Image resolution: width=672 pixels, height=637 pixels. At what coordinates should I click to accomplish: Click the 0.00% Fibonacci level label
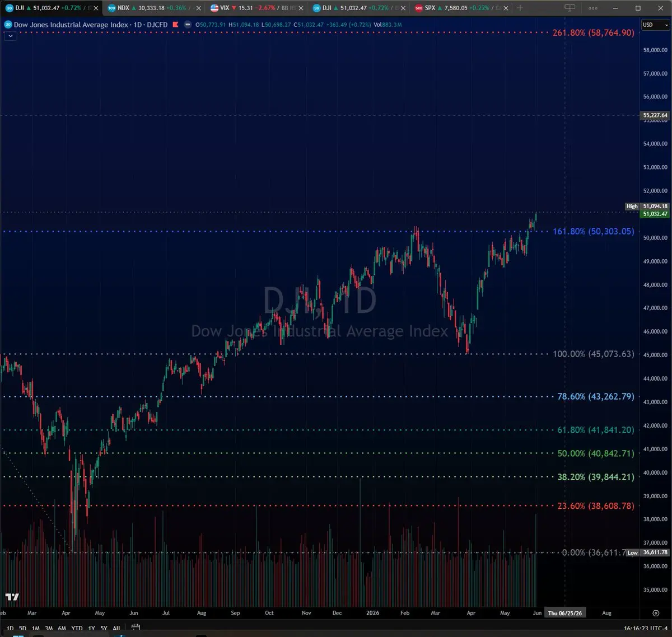[594, 552]
